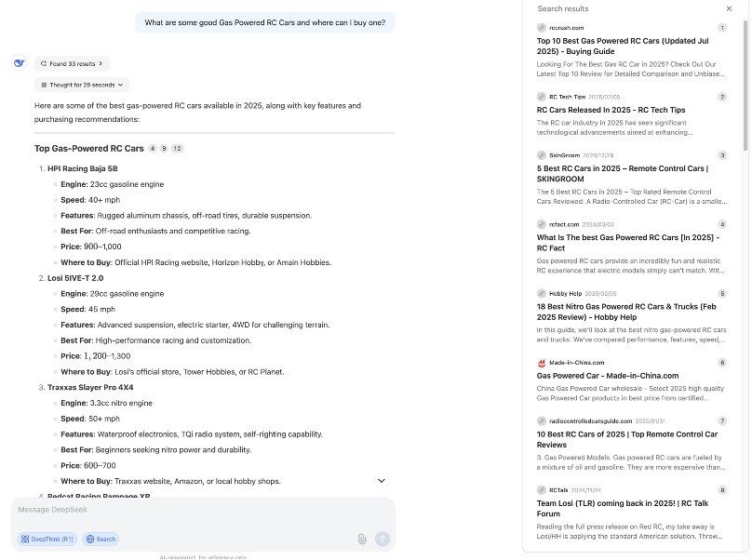This screenshot has width=752, height=560.
Task: Open Gas Powered Car Made-in-China.com result
Action: click(x=608, y=376)
